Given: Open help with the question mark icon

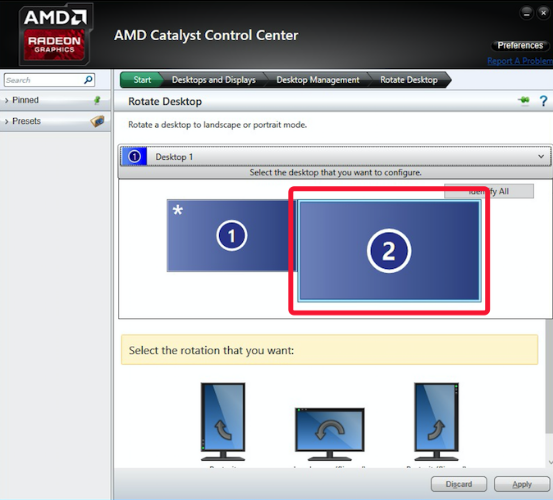Looking at the screenshot, I should 543,101.
